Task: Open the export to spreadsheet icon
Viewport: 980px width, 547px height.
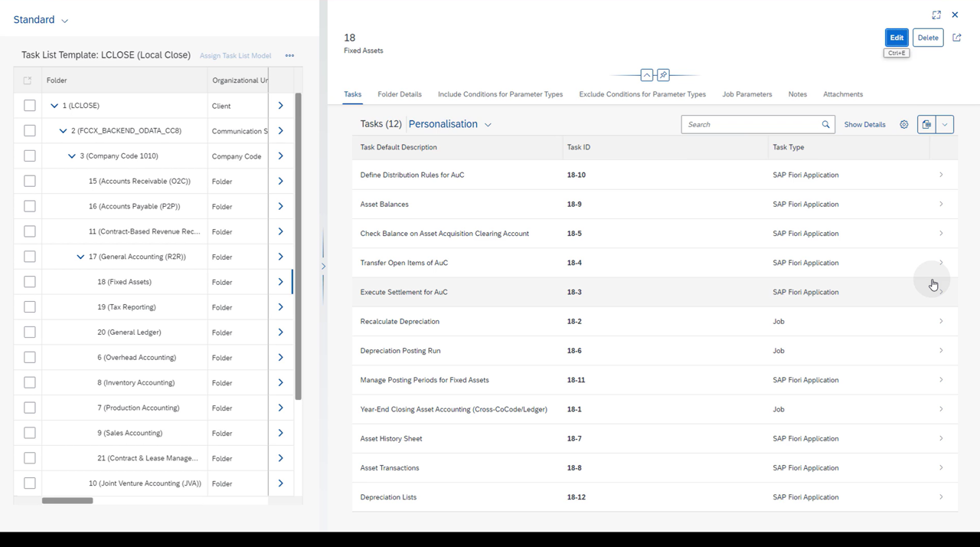Action: tap(926, 124)
